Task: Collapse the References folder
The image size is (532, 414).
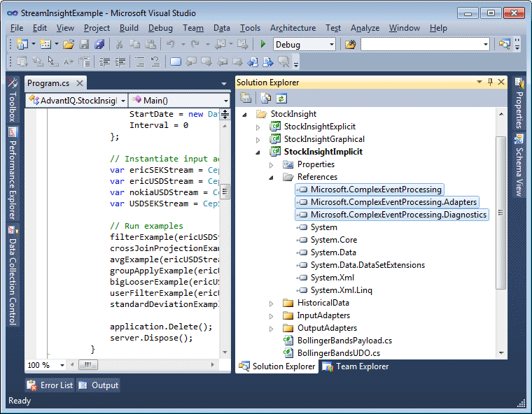Action: [x=272, y=177]
